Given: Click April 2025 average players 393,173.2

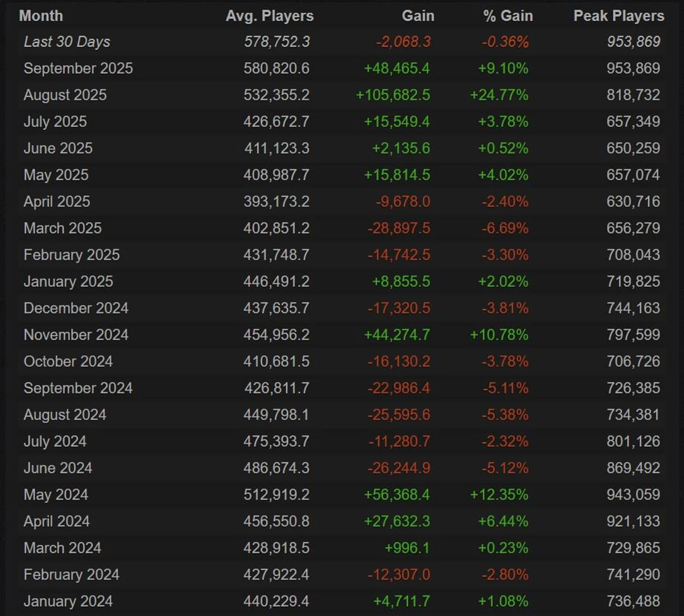Looking at the screenshot, I should pos(276,201).
